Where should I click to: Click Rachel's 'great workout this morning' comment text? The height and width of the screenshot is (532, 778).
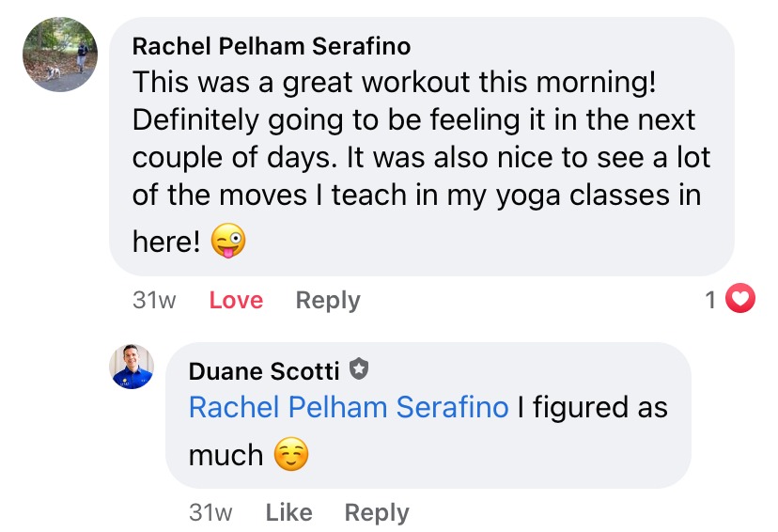(x=394, y=84)
